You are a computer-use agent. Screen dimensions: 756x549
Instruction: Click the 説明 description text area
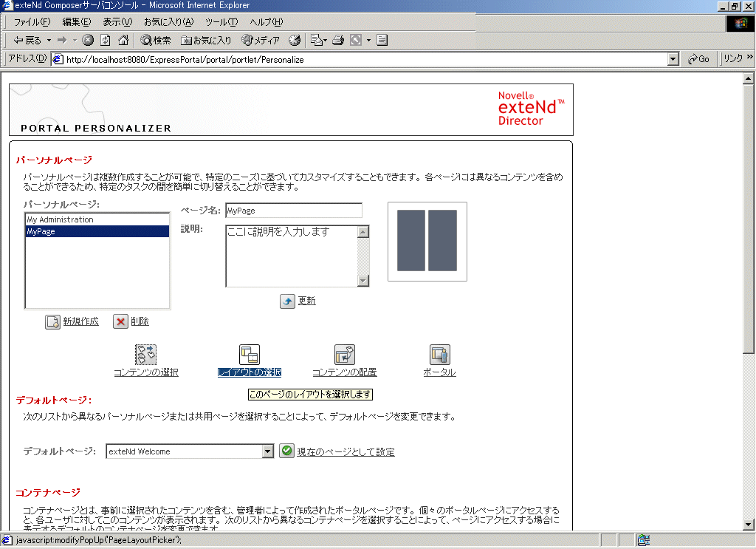[x=292, y=256]
